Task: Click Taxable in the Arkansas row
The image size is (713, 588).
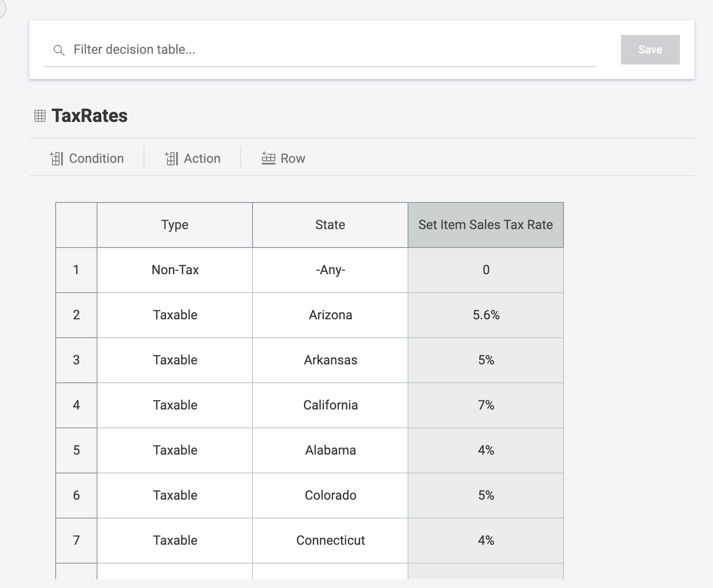Action: [175, 360]
